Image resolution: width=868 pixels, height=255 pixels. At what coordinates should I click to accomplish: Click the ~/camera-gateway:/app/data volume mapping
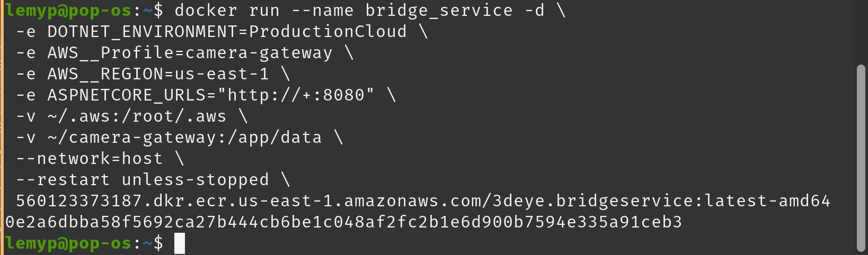(185, 138)
